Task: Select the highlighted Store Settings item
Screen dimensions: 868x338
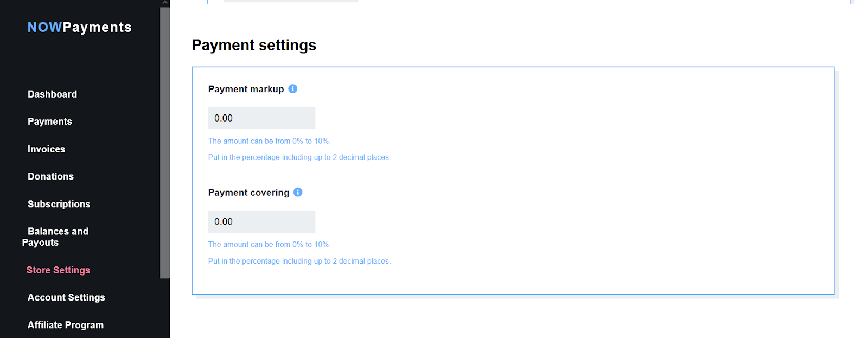Action: click(58, 270)
